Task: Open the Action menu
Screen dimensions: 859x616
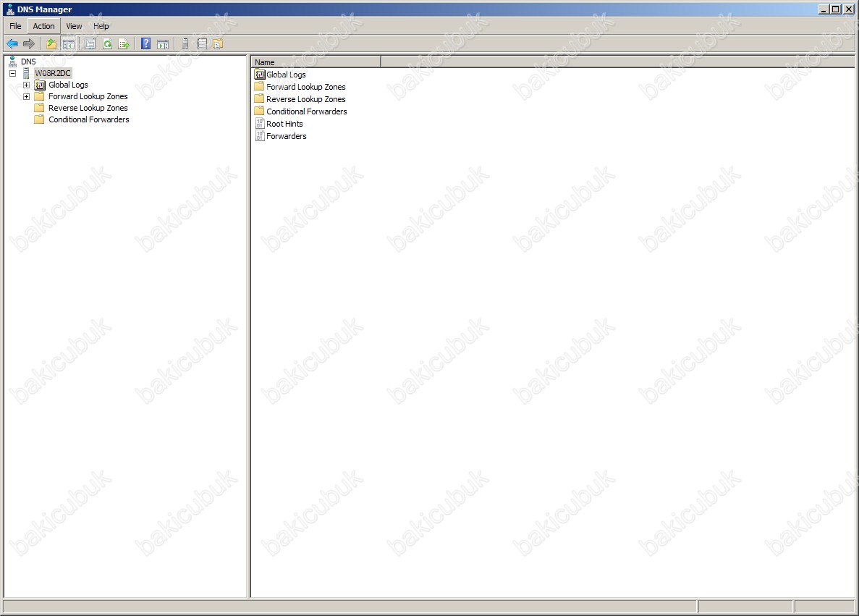Action: click(x=44, y=26)
